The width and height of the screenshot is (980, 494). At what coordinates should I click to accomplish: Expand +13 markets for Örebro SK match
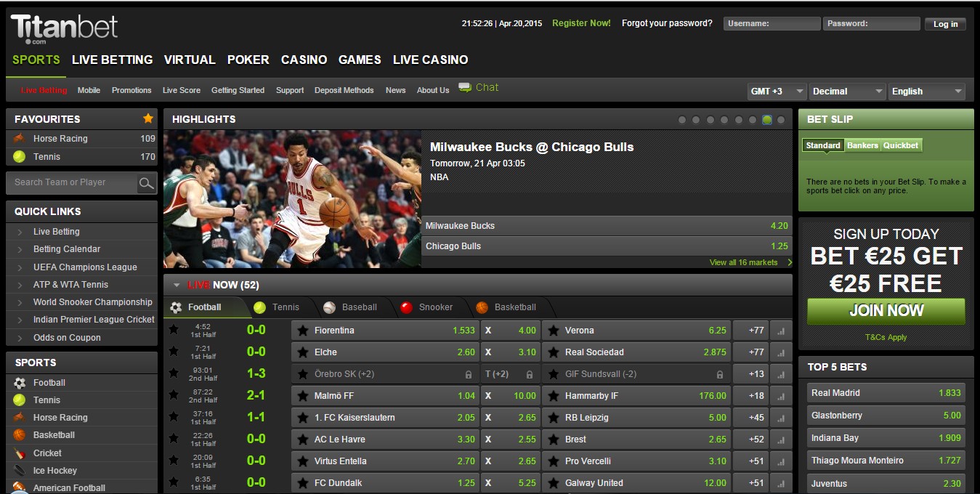pos(750,374)
